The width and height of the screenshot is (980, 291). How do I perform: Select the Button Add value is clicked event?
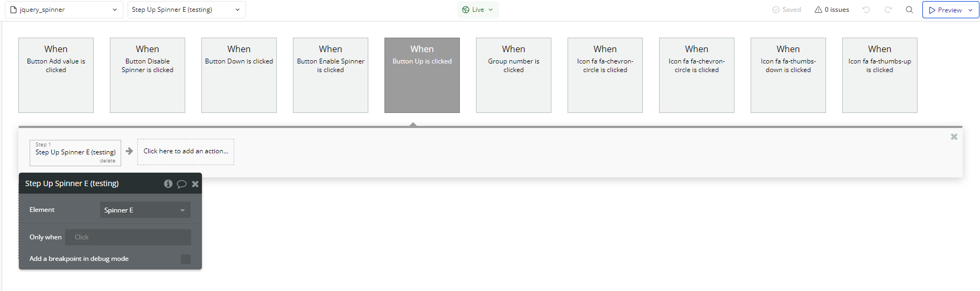pyautogui.click(x=56, y=75)
